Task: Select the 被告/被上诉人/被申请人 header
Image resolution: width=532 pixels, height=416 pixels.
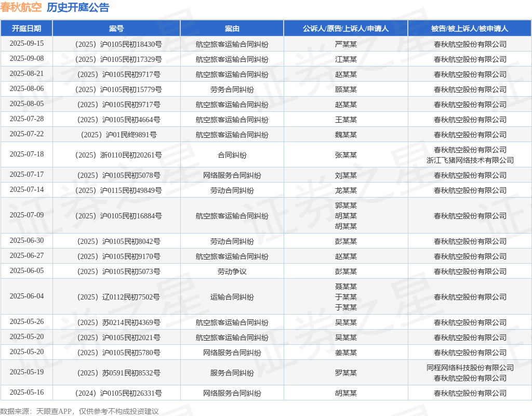Action: tap(470, 29)
